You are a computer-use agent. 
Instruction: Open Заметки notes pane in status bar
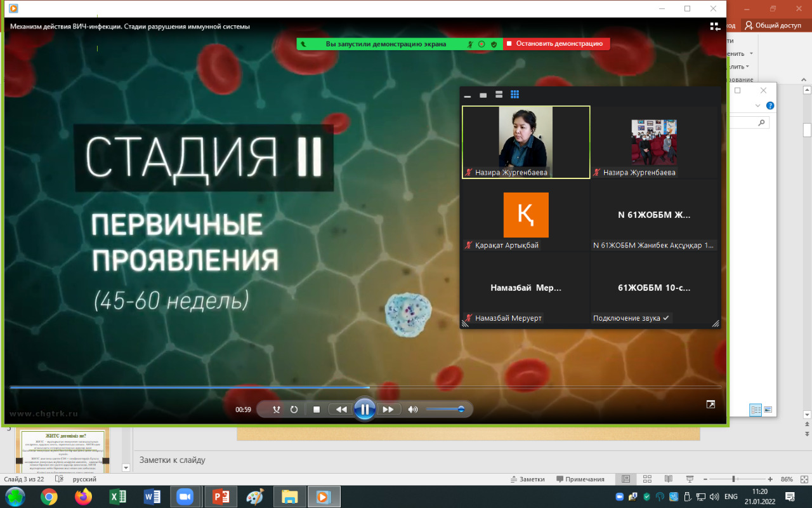click(x=527, y=479)
